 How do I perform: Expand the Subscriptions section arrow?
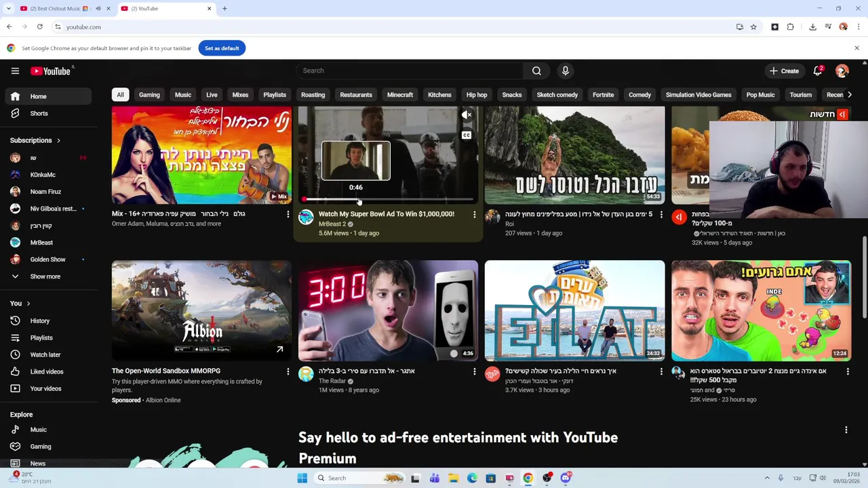pos(58,140)
